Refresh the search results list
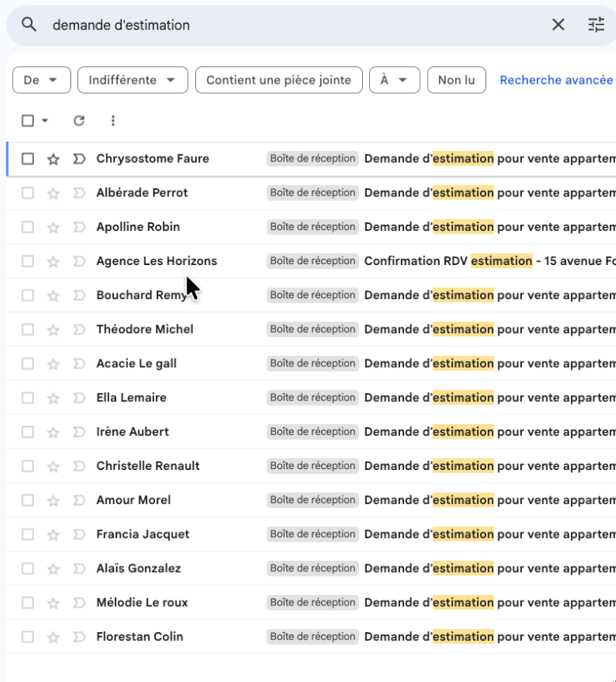This screenshot has width=616, height=682. click(x=78, y=120)
